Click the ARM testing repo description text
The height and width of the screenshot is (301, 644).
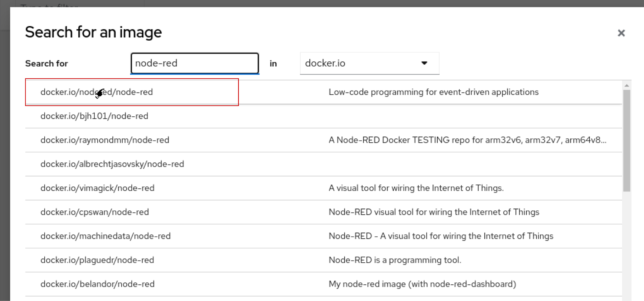pos(467,140)
